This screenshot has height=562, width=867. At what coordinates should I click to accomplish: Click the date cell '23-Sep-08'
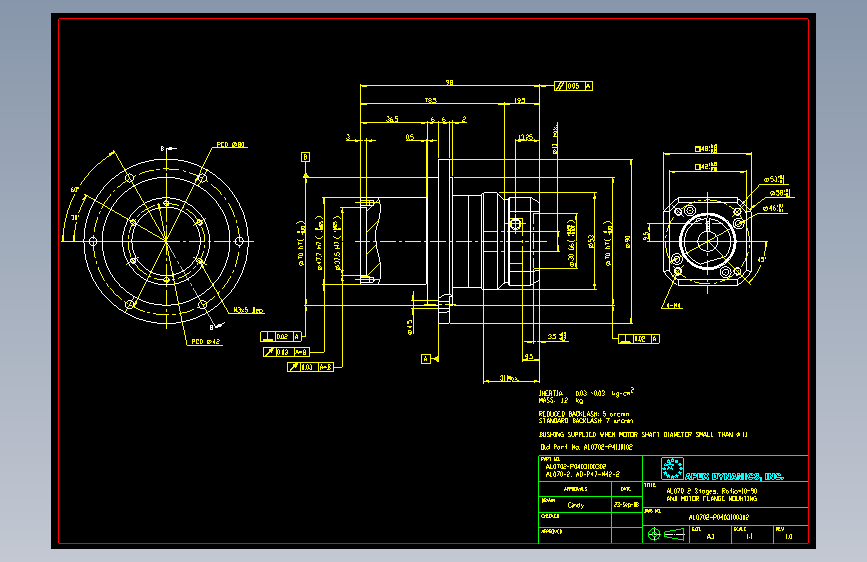pyautogui.click(x=626, y=504)
